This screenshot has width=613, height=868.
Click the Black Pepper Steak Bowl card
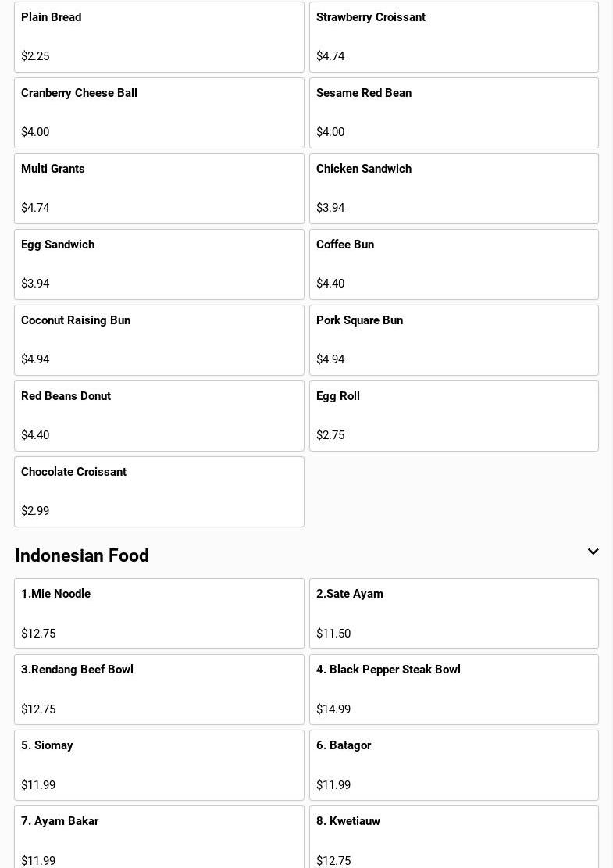pos(454,689)
